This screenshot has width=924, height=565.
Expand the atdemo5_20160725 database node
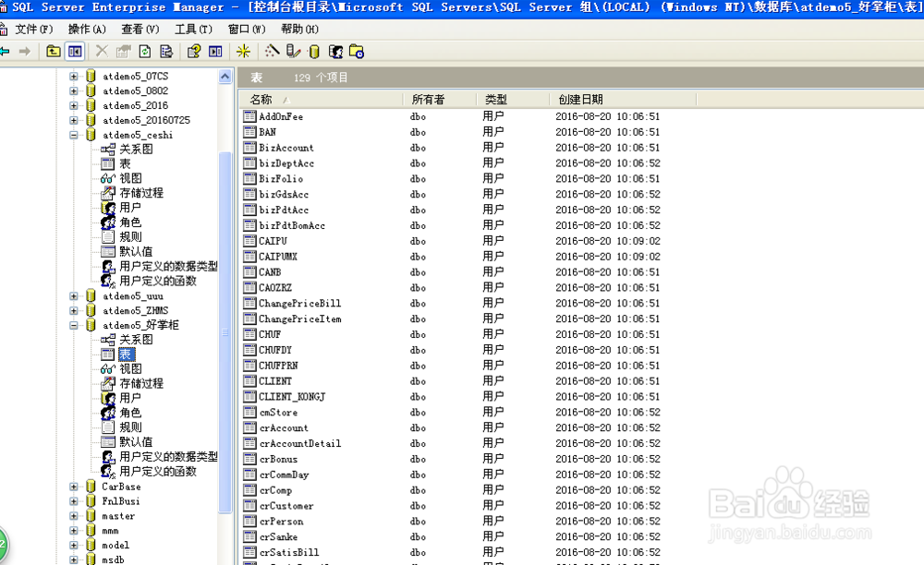coord(74,120)
